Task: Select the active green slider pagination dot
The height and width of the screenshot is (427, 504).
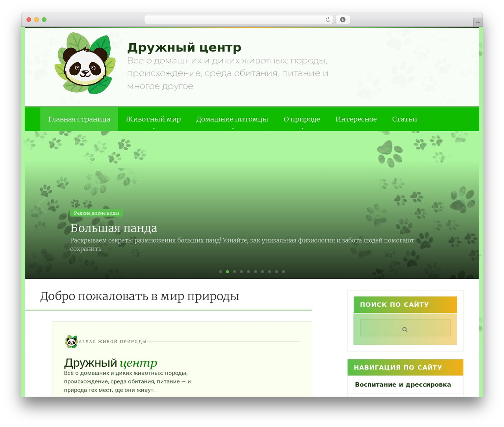Action: [228, 271]
